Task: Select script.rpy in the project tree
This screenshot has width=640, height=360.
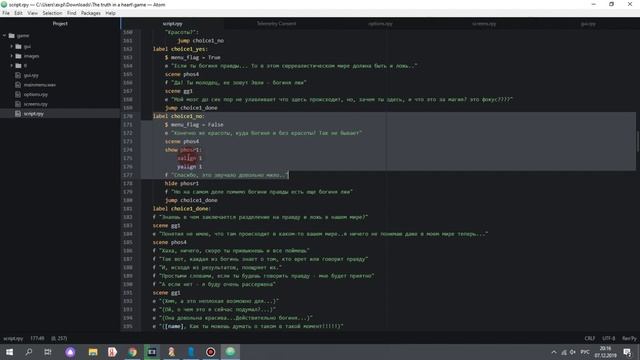Action: point(33,114)
